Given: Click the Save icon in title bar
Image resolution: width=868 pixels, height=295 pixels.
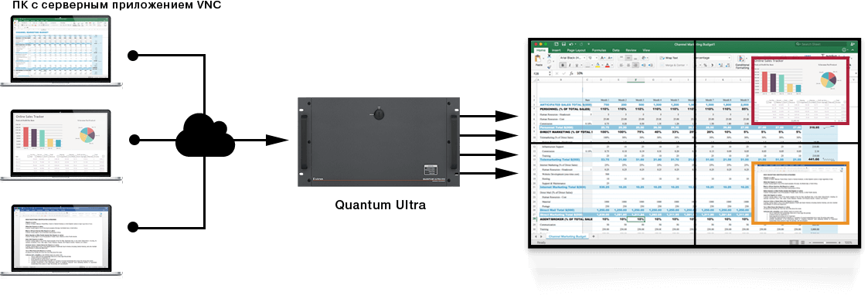Looking at the screenshot, I should pyautogui.click(x=563, y=44).
